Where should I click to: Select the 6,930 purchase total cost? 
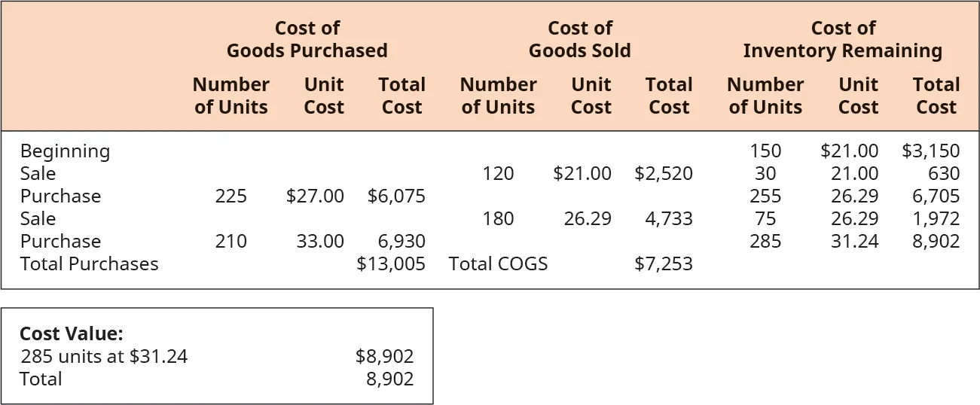[x=401, y=242]
